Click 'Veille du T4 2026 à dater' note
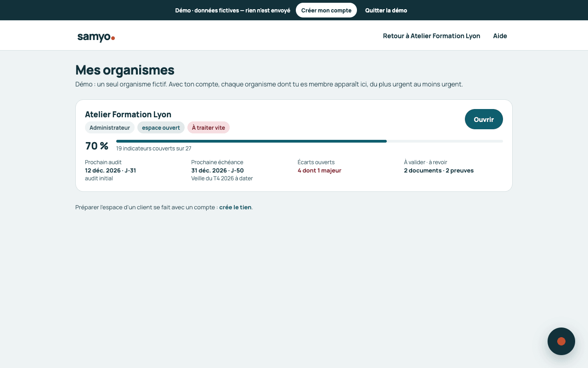The image size is (588, 368). (x=222, y=178)
